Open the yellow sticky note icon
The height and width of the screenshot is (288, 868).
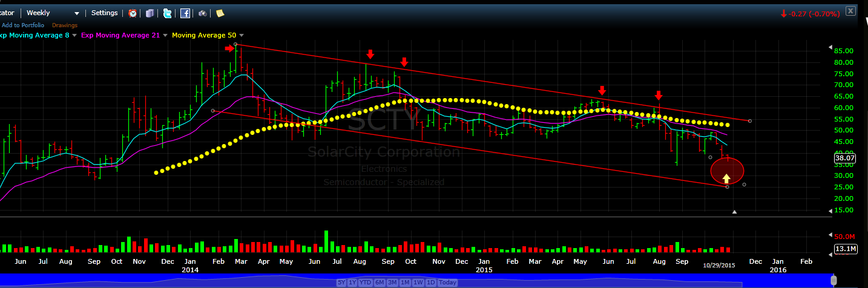click(220, 13)
